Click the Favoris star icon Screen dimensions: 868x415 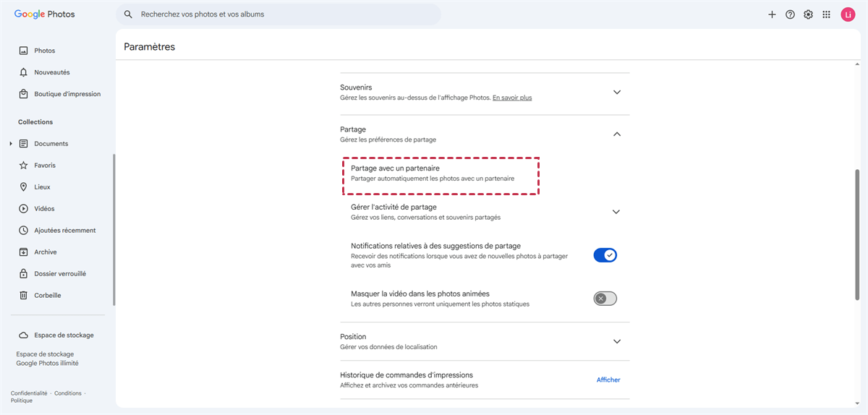tap(24, 166)
